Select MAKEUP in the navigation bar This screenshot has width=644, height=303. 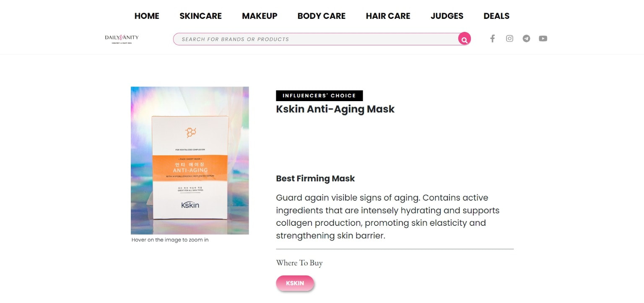260,16
